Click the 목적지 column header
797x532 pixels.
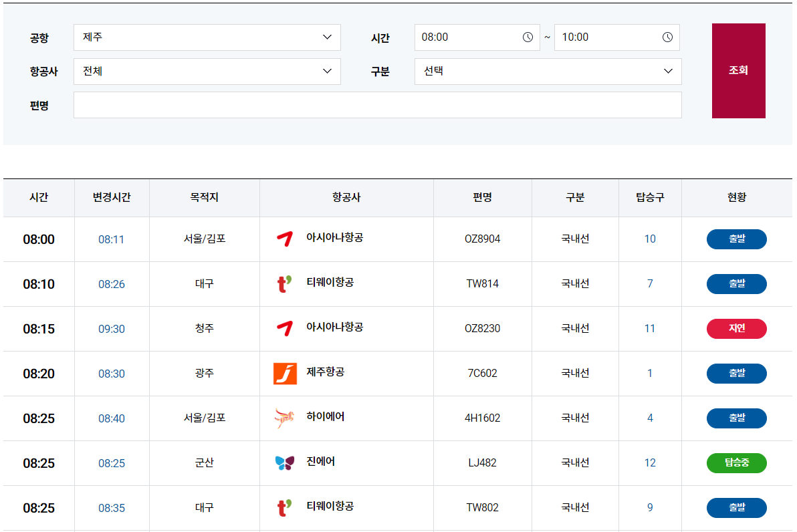(205, 197)
